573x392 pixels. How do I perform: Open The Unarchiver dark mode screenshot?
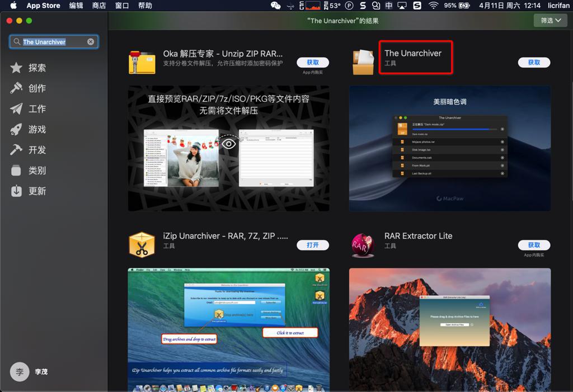(450, 148)
